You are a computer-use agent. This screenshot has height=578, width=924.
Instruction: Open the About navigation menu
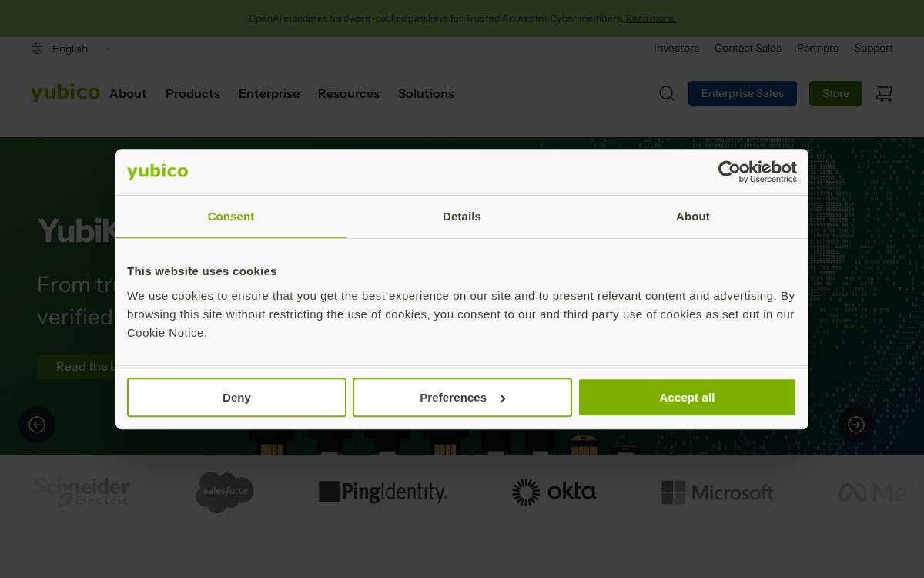click(x=128, y=93)
